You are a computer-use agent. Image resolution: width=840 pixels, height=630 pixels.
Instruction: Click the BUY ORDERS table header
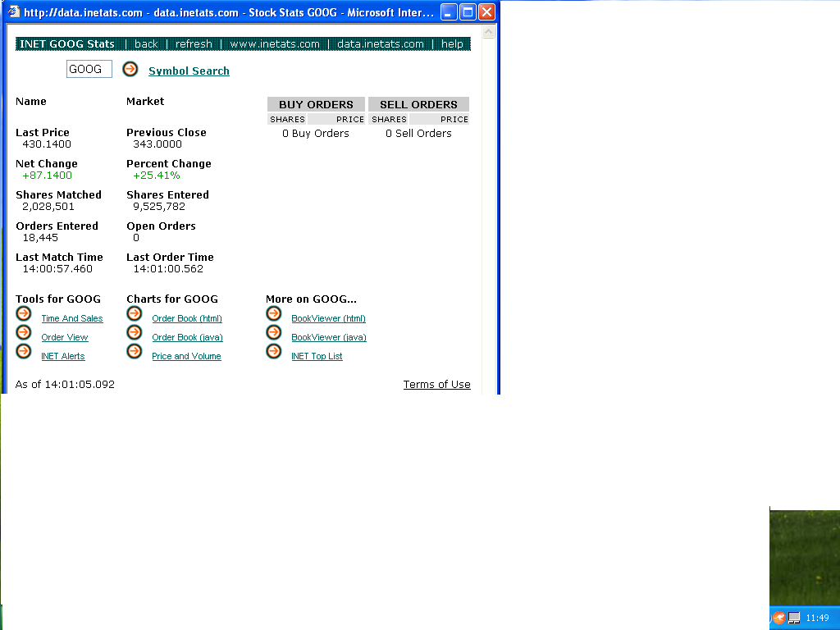click(316, 104)
